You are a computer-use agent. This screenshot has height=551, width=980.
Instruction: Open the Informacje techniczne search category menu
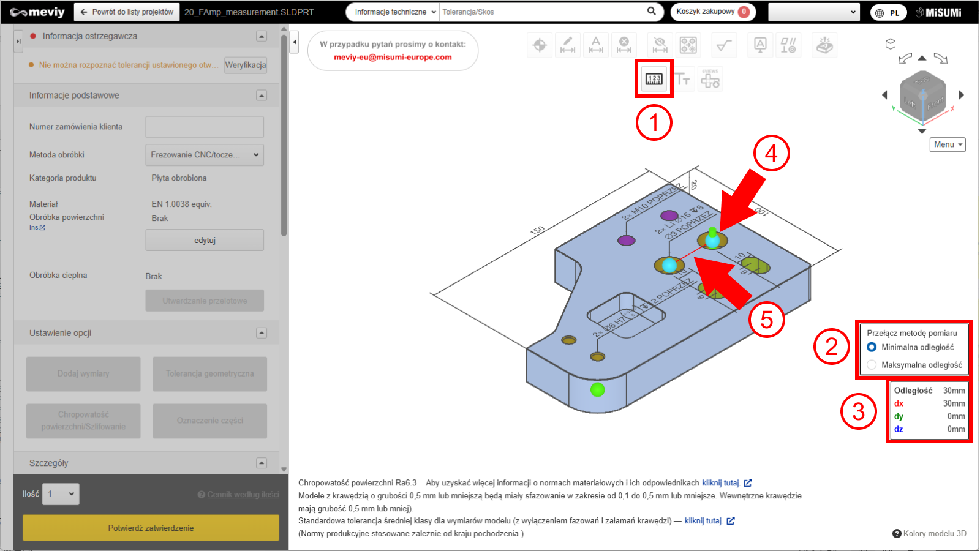point(395,12)
